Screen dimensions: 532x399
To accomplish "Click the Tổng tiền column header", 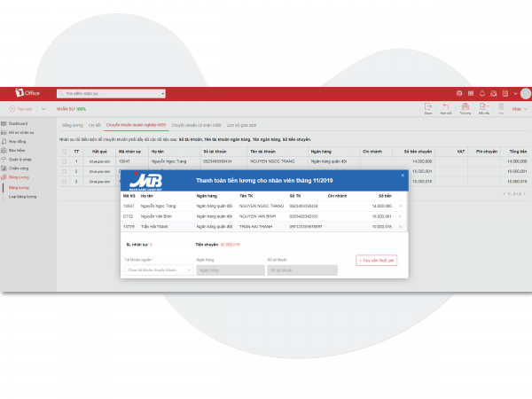I will point(518,152).
